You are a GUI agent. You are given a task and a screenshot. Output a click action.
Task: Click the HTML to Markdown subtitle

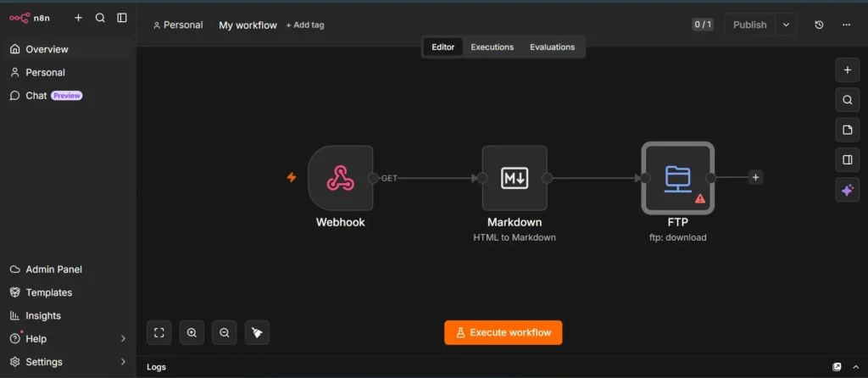[515, 237]
